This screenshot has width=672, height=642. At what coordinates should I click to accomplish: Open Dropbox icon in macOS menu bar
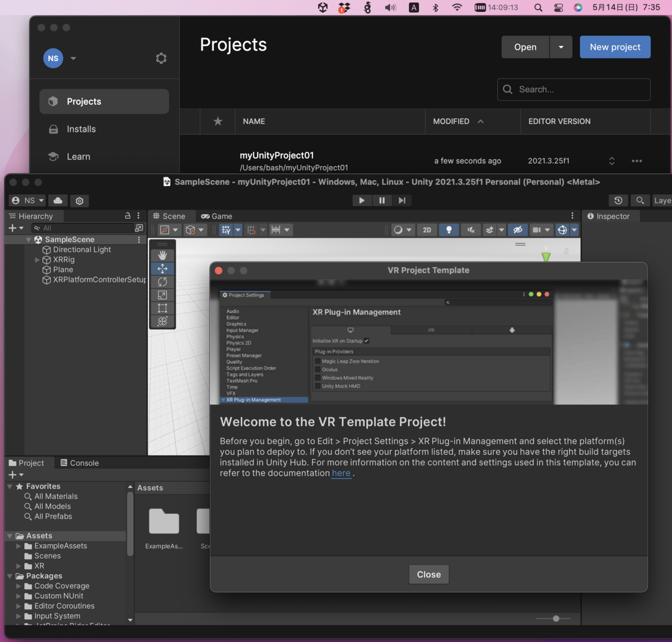click(x=344, y=7)
